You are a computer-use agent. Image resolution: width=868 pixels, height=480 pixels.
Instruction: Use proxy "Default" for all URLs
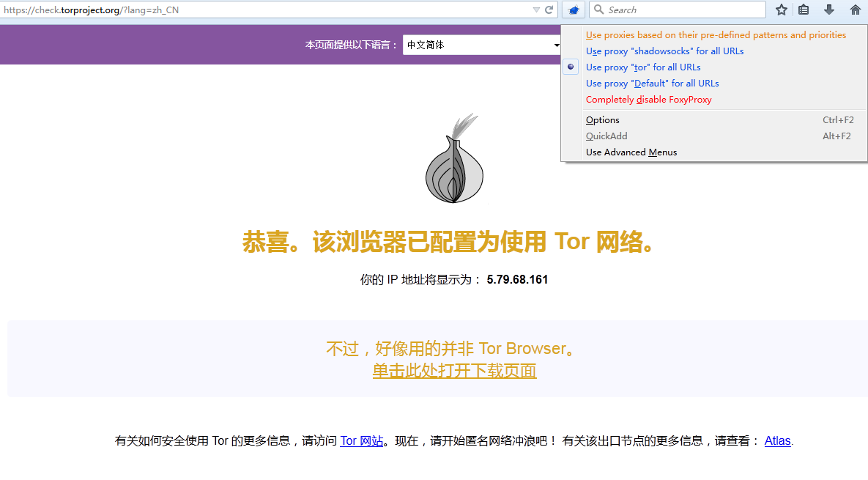[x=652, y=83]
